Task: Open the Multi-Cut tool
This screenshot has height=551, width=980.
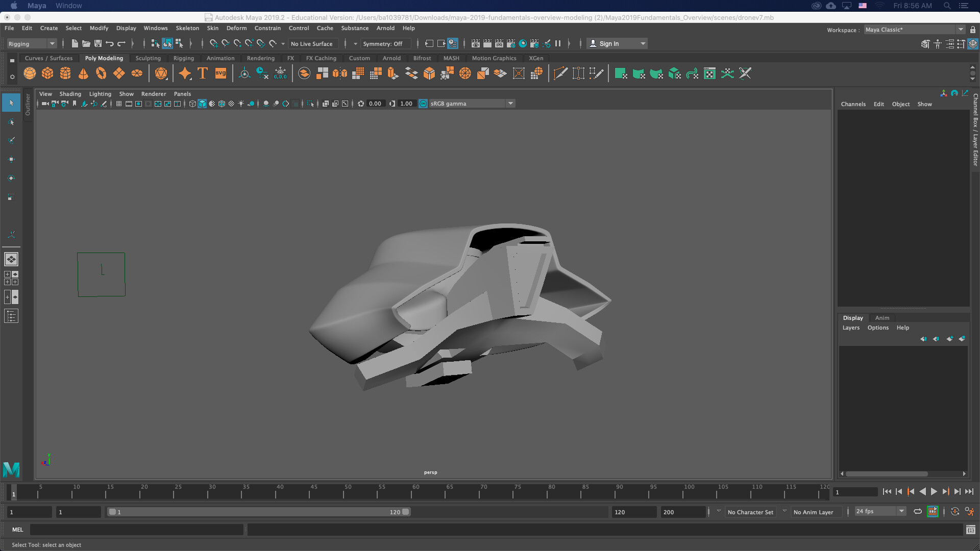Action: point(560,73)
